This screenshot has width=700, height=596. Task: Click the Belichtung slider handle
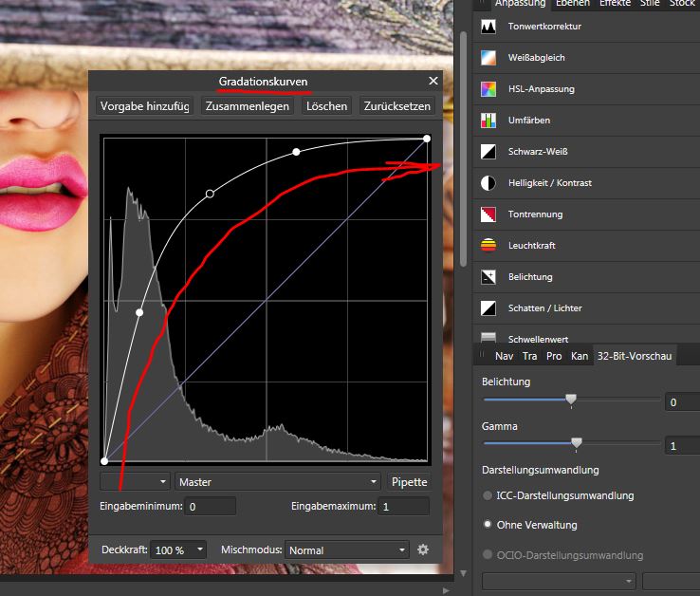[x=571, y=400]
